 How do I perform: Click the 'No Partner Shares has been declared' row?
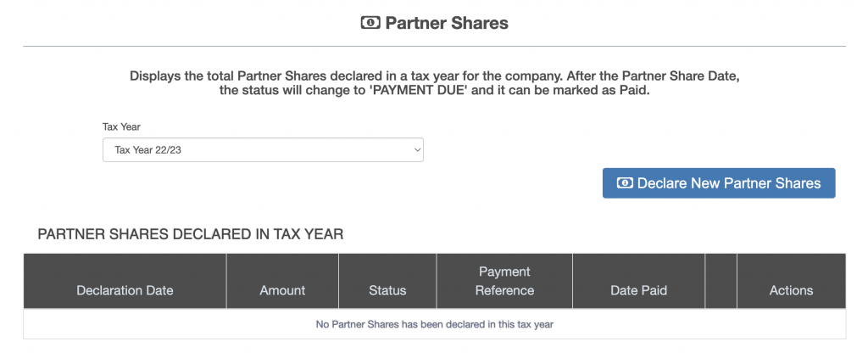[x=434, y=324]
